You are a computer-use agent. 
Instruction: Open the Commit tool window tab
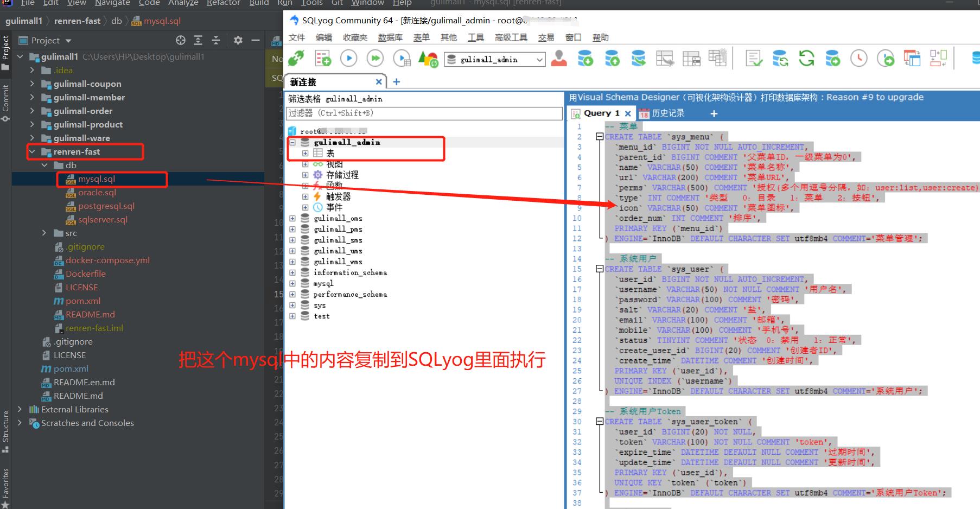[5, 103]
